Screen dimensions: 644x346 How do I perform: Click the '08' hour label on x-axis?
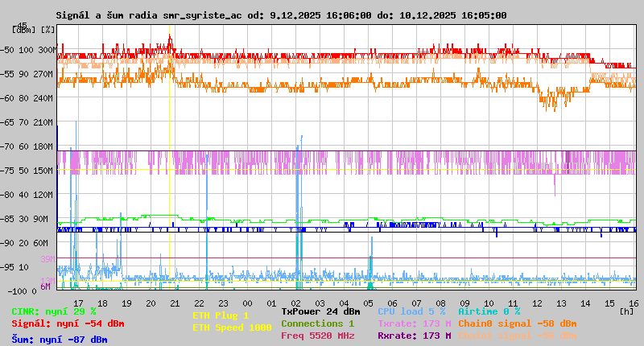(x=440, y=303)
